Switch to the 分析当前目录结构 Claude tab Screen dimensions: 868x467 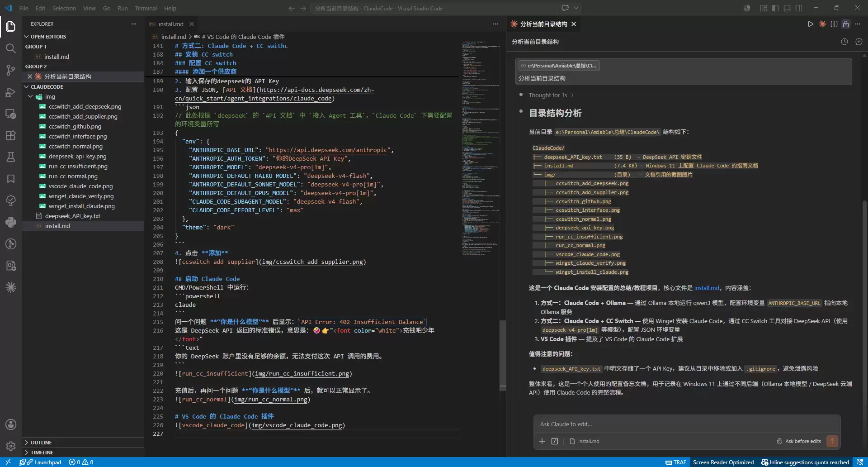point(543,24)
